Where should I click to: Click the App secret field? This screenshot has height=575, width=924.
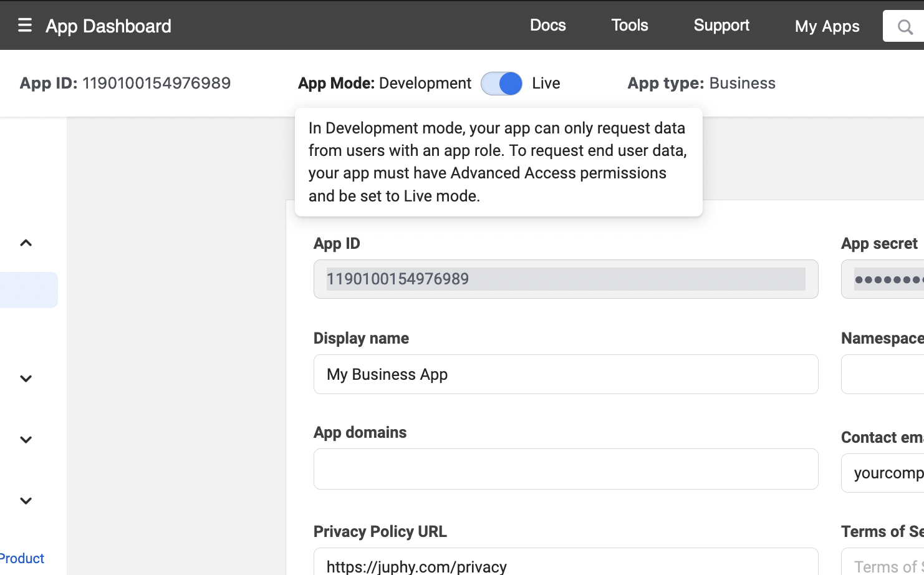(882, 279)
